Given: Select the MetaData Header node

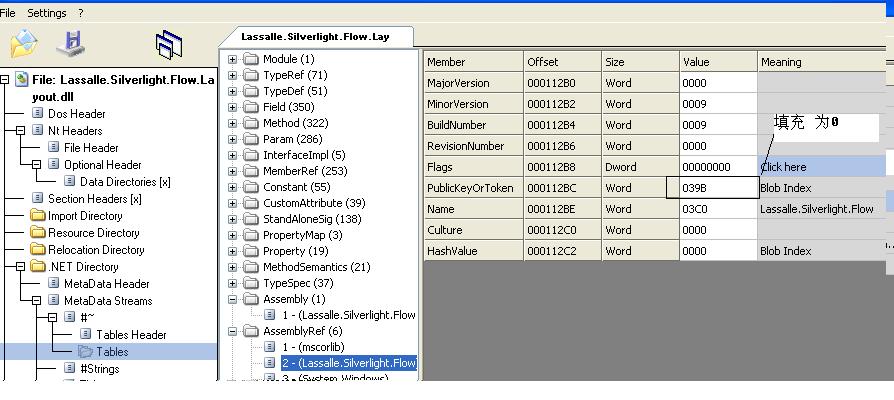Looking at the screenshot, I should coord(107,284).
